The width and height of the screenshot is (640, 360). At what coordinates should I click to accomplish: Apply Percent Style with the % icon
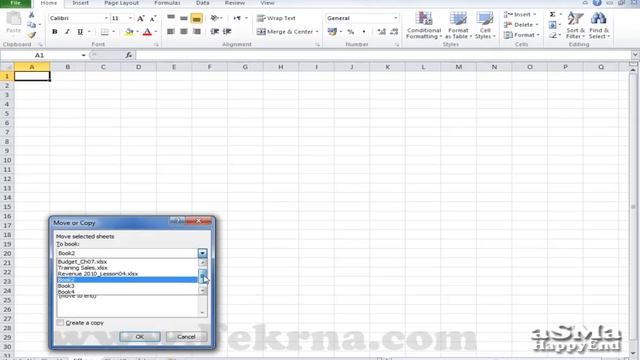pos(351,31)
